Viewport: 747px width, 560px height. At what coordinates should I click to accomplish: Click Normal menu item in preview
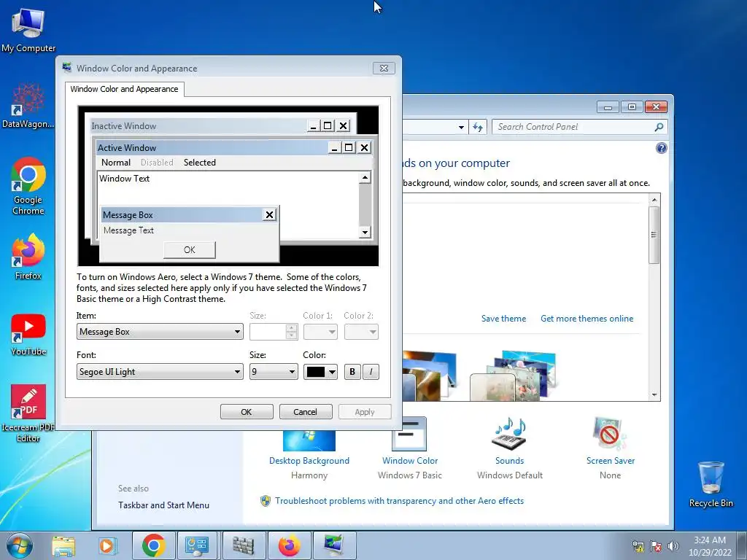(x=116, y=163)
